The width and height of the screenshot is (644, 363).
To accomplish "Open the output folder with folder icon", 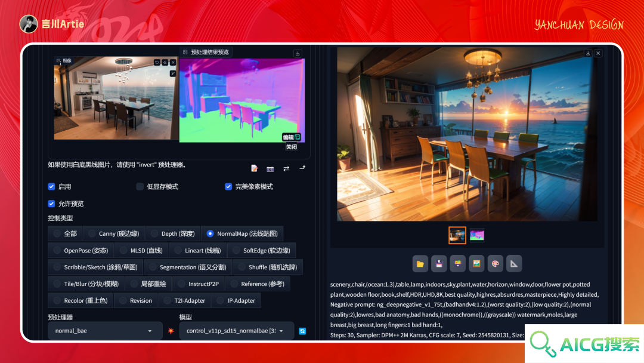I will click(420, 264).
